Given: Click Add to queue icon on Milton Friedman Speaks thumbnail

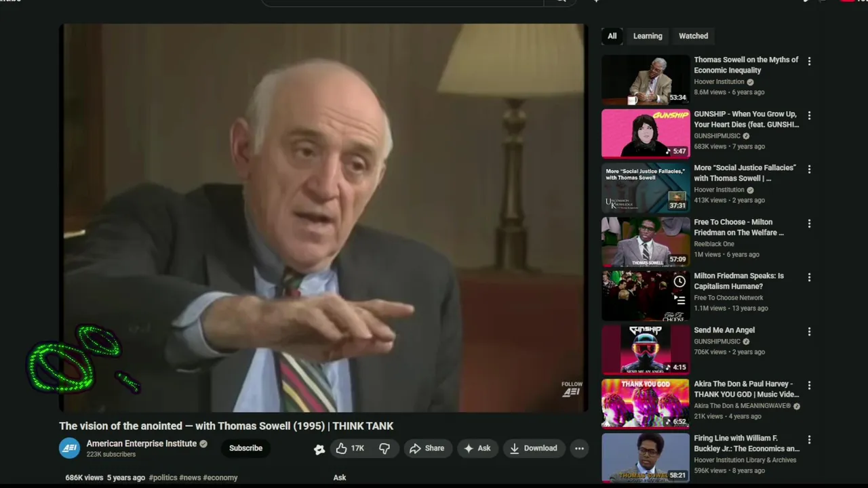Looking at the screenshot, I should tap(679, 299).
